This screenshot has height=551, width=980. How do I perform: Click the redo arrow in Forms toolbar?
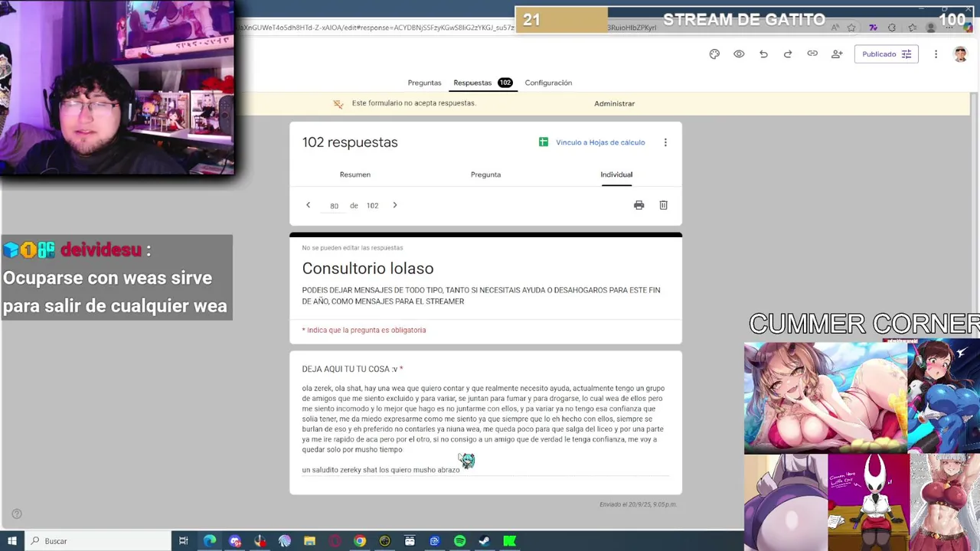coord(788,54)
